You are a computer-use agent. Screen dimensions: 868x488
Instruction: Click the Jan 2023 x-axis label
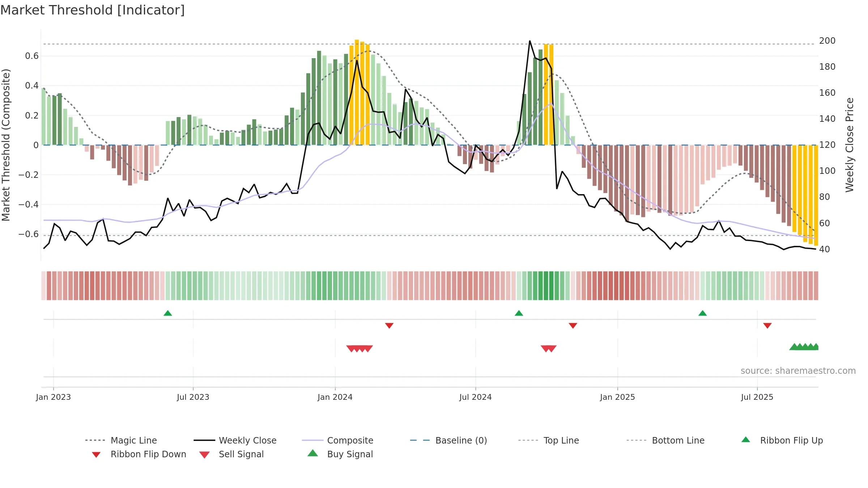[x=54, y=397]
